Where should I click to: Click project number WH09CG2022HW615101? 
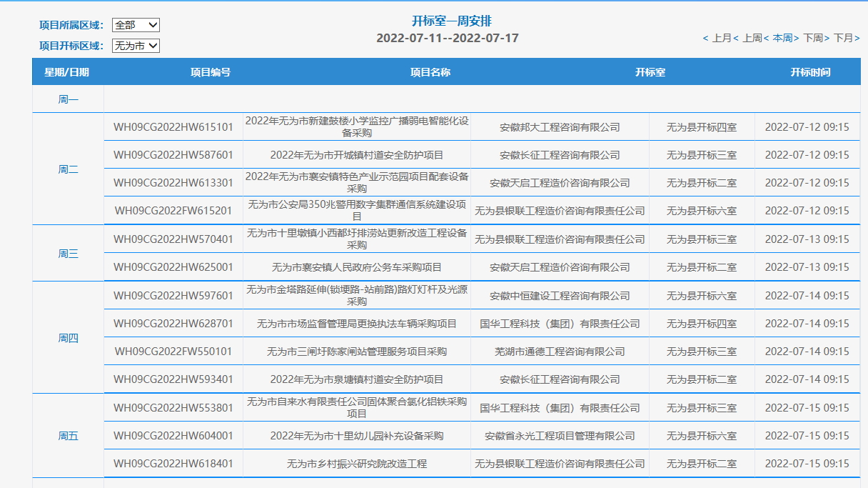pyautogui.click(x=173, y=127)
